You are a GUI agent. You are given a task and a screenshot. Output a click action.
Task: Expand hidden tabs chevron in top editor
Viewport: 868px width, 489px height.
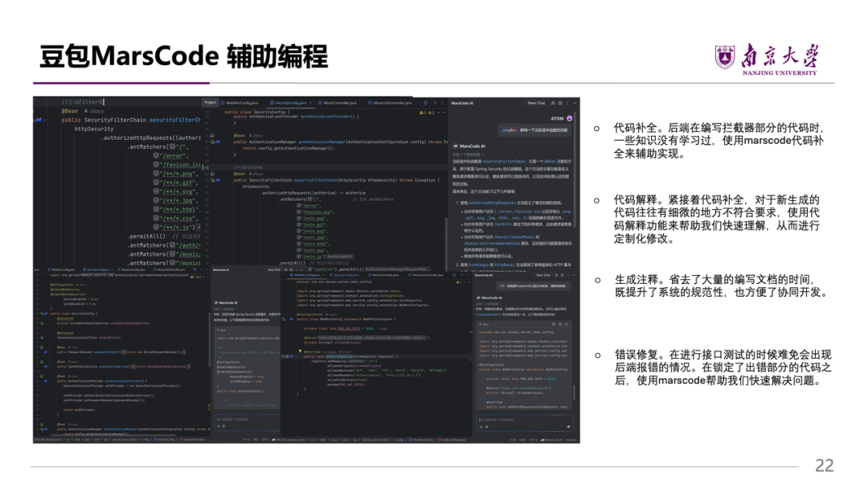click(x=435, y=103)
